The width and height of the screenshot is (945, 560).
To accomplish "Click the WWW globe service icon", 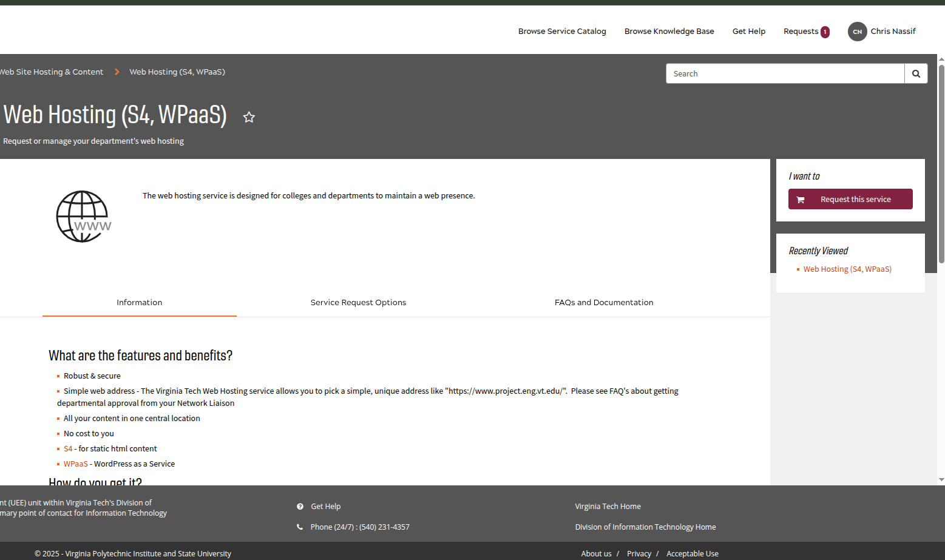I will pyautogui.click(x=84, y=217).
